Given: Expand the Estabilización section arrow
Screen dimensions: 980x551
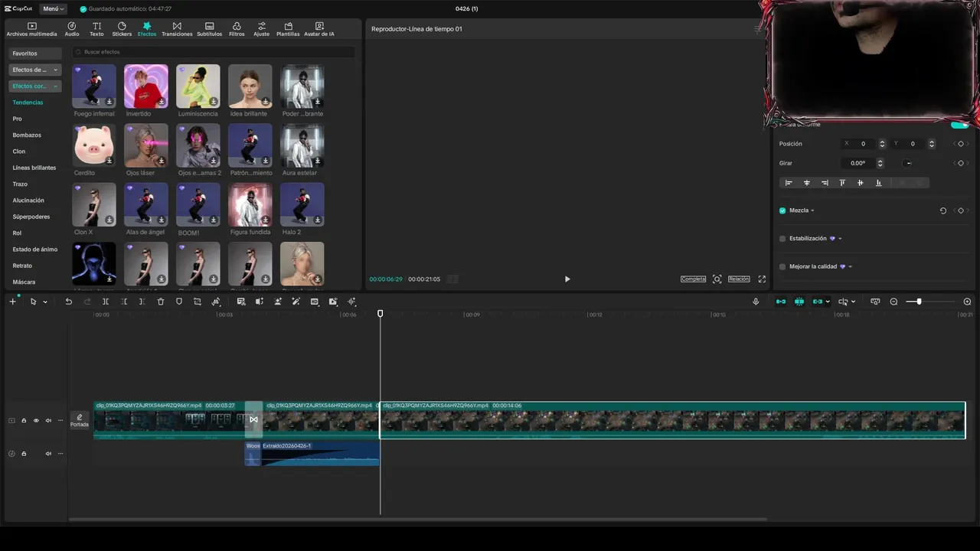Looking at the screenshot, I should click(x=840, y=239).
